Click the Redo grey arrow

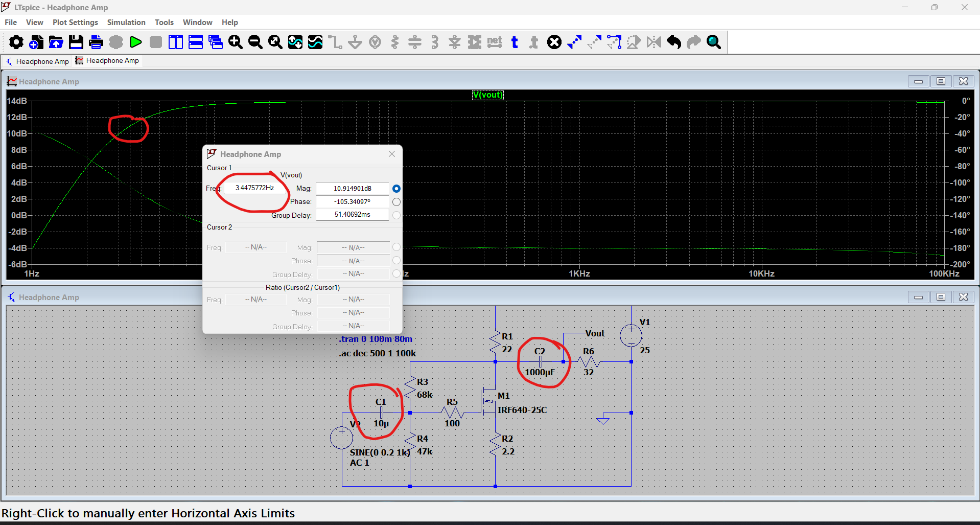694,42
